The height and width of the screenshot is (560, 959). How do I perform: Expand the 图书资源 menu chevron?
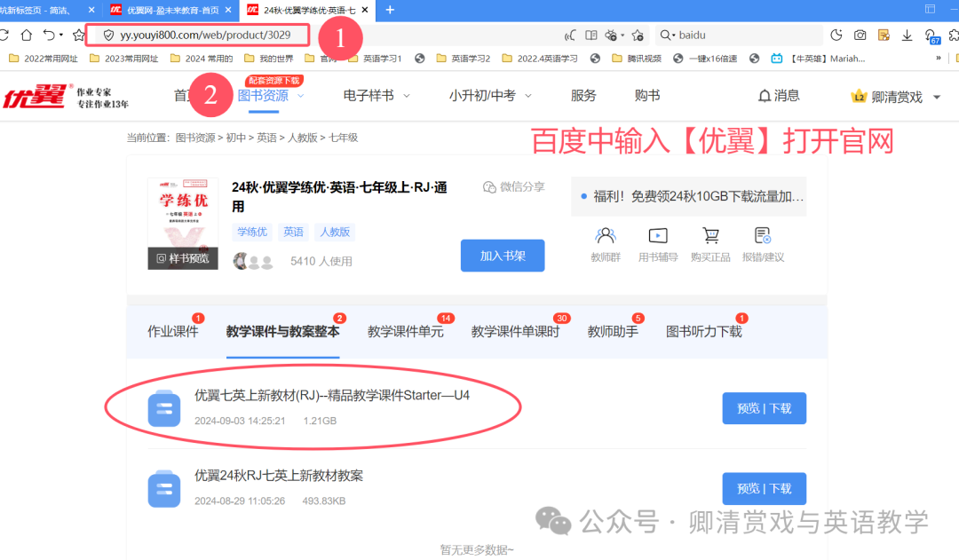click(300, 96)
